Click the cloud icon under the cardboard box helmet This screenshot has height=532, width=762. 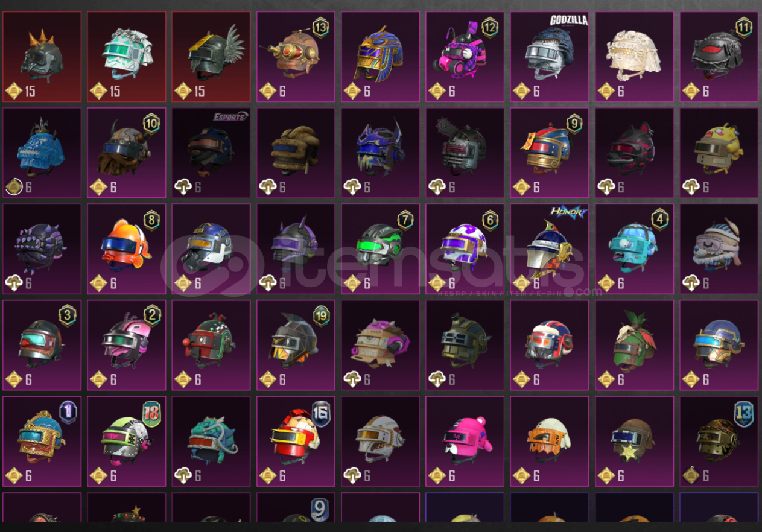(352, 379)
